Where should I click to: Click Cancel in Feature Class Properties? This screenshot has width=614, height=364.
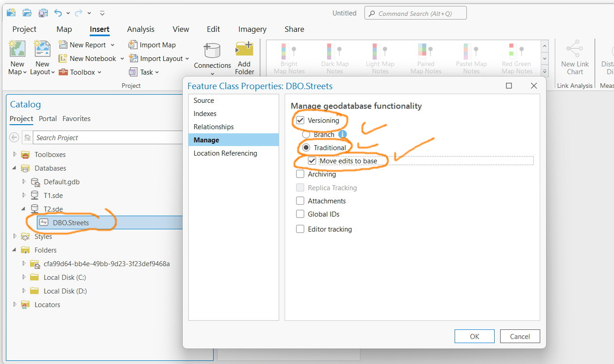pos(520,337)
